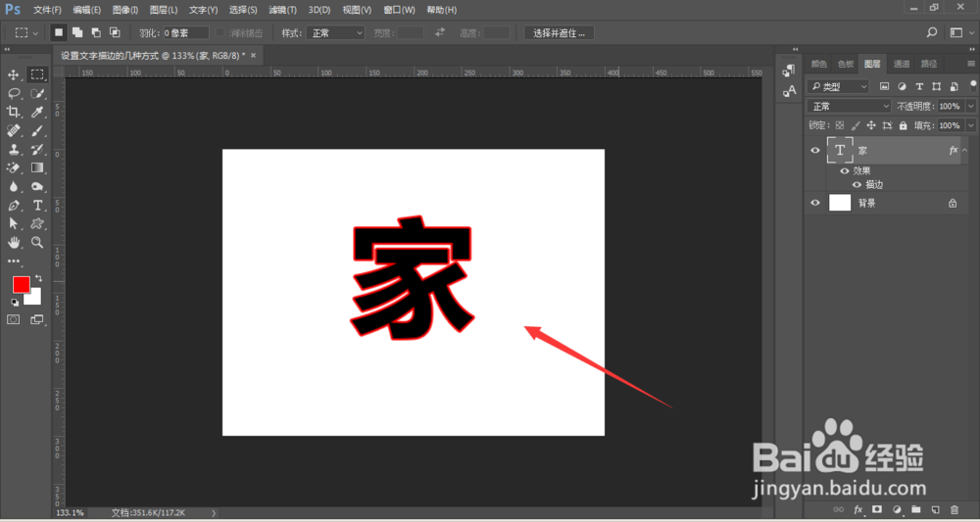Open the Paragraph panel icon
The image size is (980, 522).
(789, 71)
